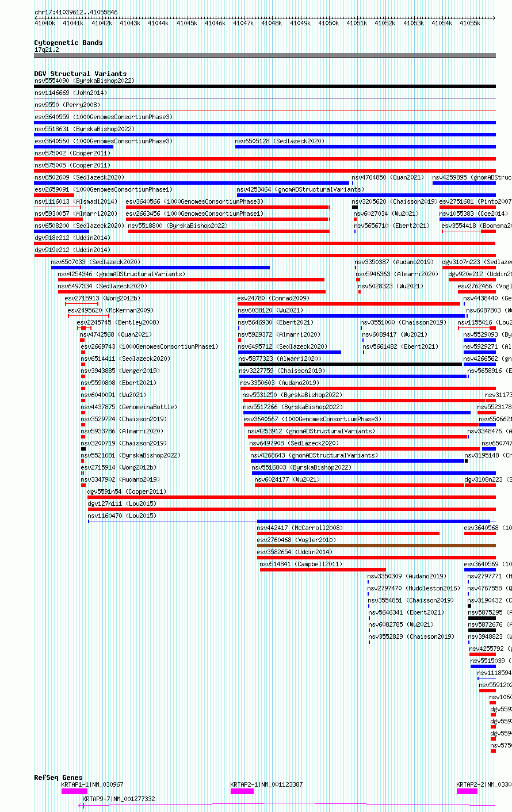
Task: Open esv3640566 (1000GenomesConsortiumPhase3) label
Action: pos(195,201)
